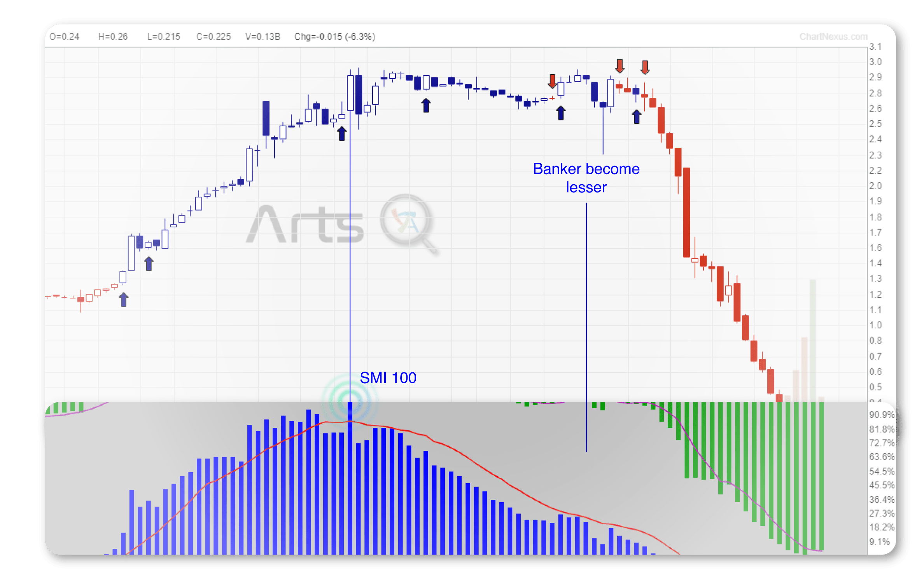Select the 45.5% indicator axis label
The height and width of the screenshot is (583, 924).
pyautogui.click(x=882, y=485)
